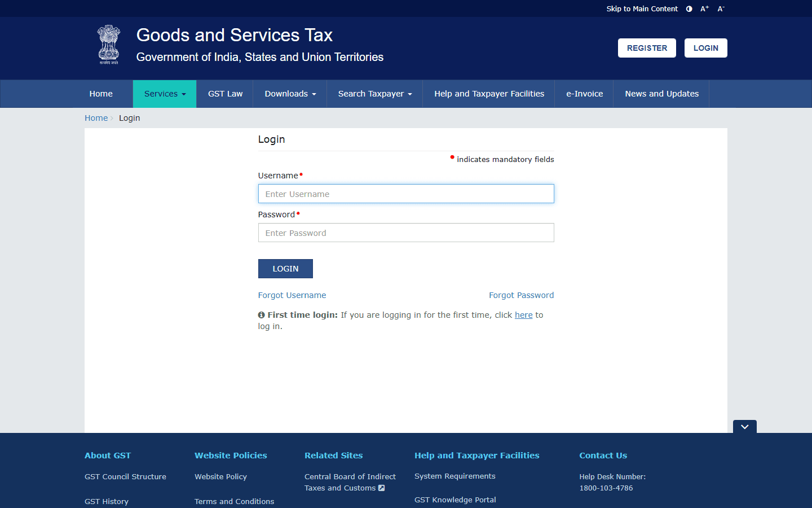
Task: Click the Website Policies footer heading
Action: point(231,456)
